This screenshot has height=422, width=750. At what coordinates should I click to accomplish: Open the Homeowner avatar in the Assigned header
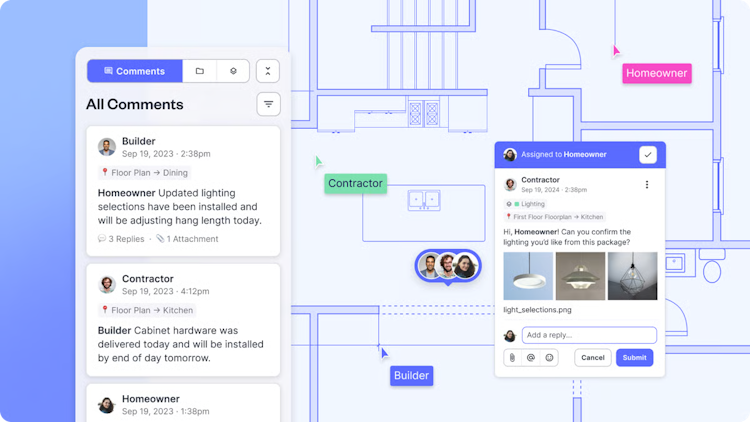pyautogui.click(x=510, y=155)
